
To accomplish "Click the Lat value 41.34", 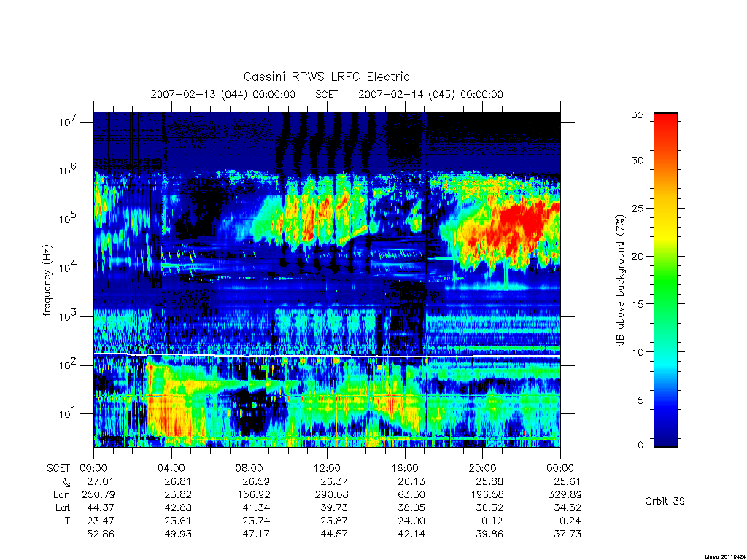I will 256,507.
